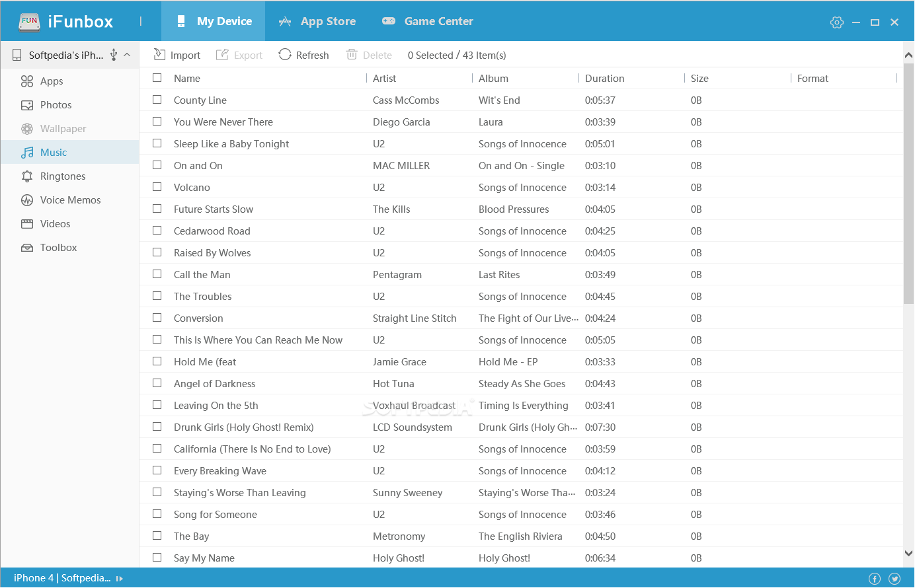Switch to the Game Center tab
This screenshot has height=588, width=915.
click(428, 21)
